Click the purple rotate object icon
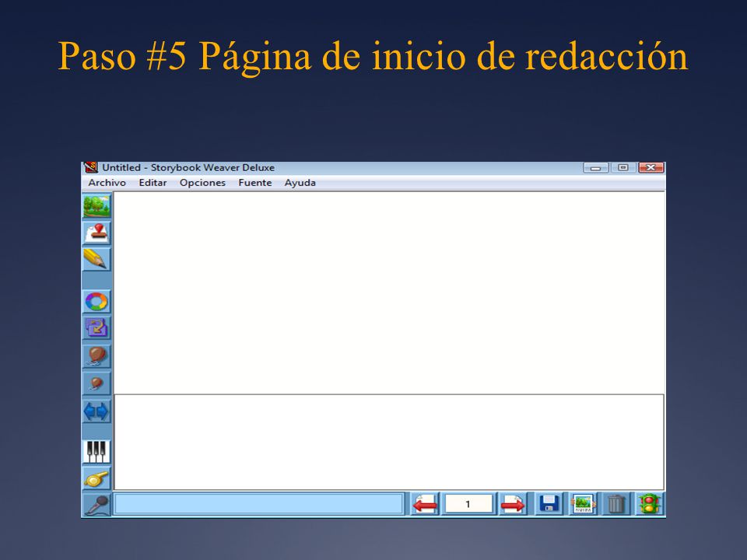Screen dimensions: 747x560 click(96, 327)
